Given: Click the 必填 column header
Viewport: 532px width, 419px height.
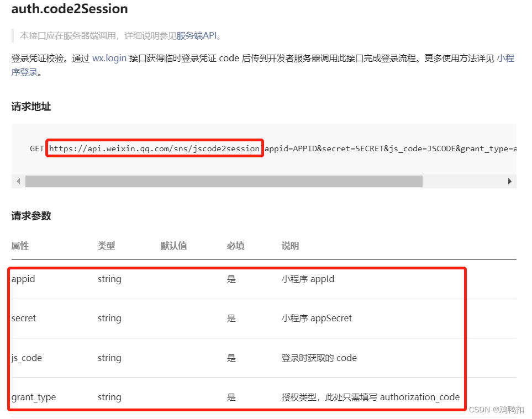Looking at the screenshot, I should click(x=235, y=246).
